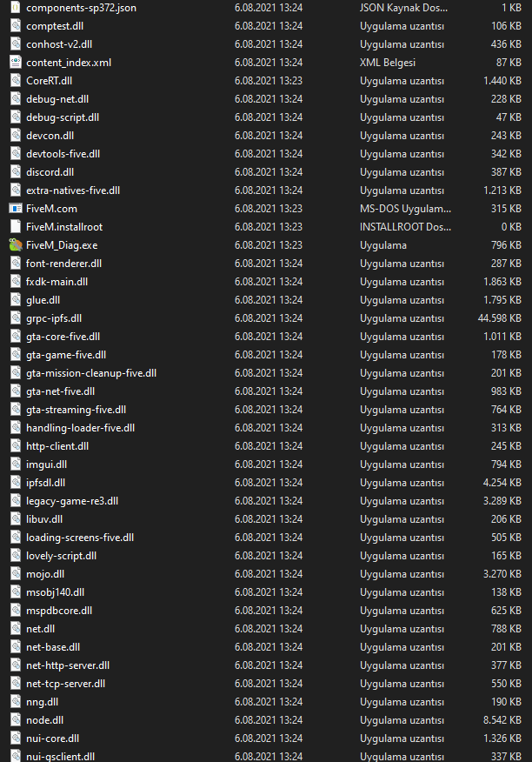This screenshot has width=532, height=762.
Task: Select the legacy-game-re3.dll file name
Action: [72, 501]
